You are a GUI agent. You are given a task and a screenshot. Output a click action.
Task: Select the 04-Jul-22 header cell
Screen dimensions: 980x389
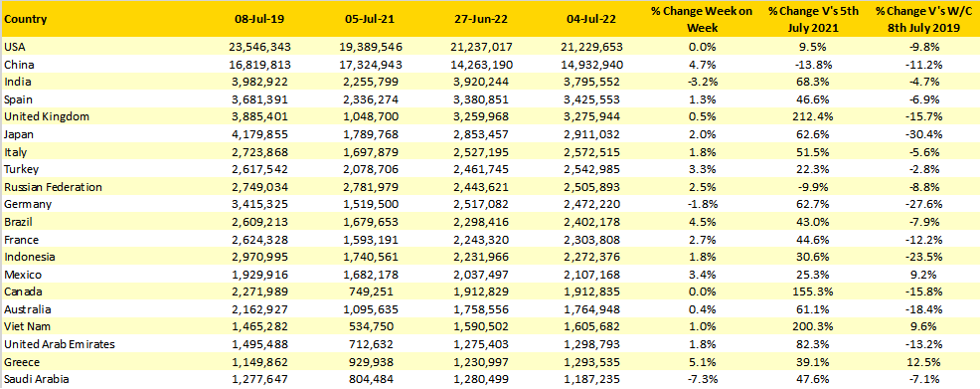pos(590,19)
